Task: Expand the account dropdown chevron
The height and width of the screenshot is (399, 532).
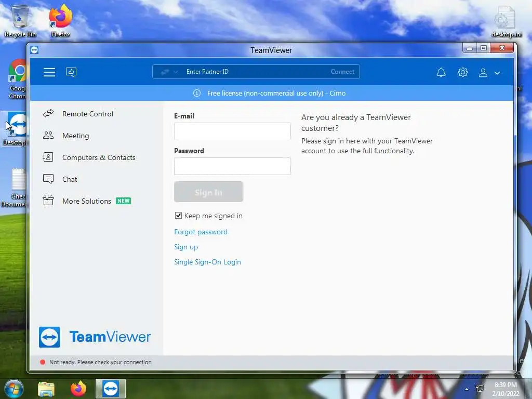Action: point(497,73)
